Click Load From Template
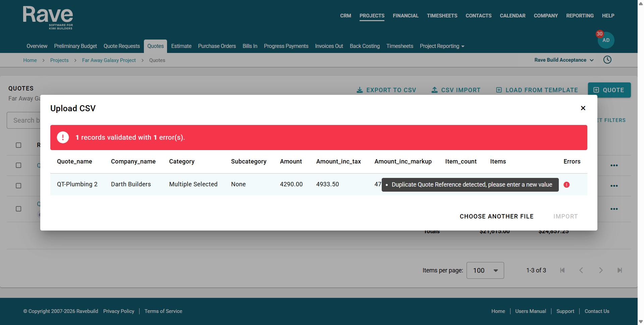 coord(537,90)
